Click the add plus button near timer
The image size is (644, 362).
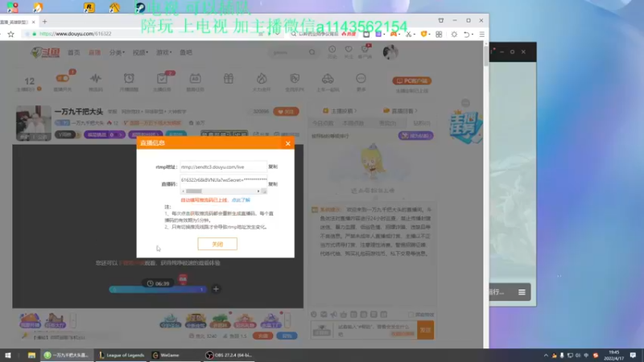tap(216, 289)
